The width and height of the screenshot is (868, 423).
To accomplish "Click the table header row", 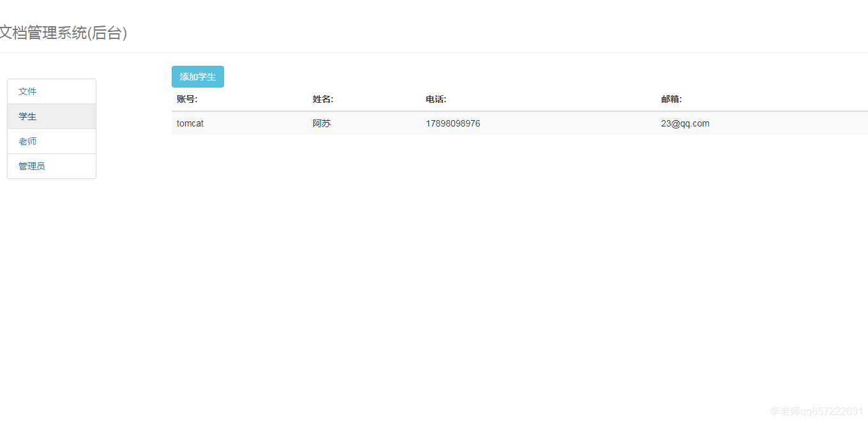I will click(x=447, y=99).
